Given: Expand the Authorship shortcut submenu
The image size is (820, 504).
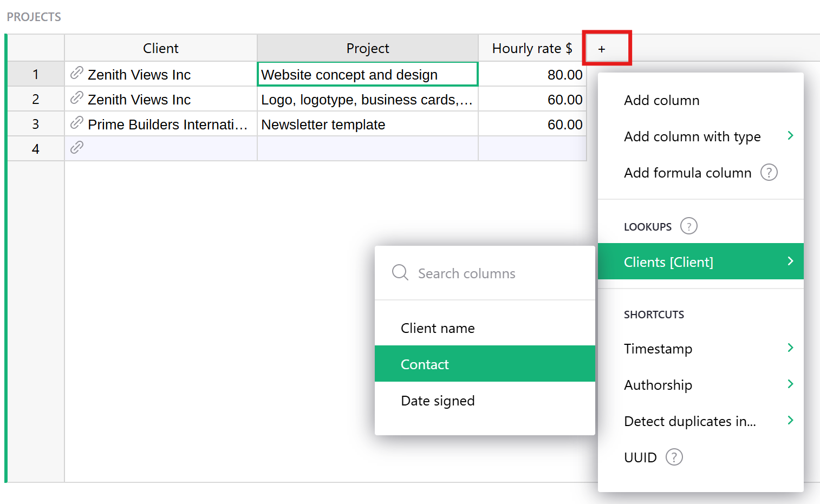Looking at the screenshot, I should coord(790,384).
